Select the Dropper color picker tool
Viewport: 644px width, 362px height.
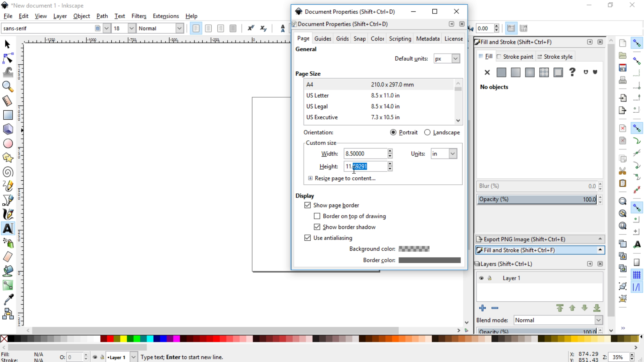7,299
